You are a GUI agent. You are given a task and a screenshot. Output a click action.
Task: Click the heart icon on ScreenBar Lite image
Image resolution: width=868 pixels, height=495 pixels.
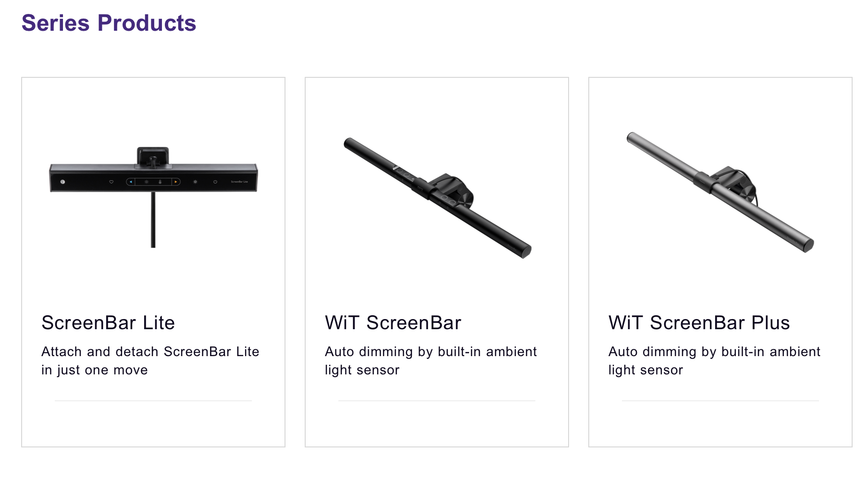point(112,182)
